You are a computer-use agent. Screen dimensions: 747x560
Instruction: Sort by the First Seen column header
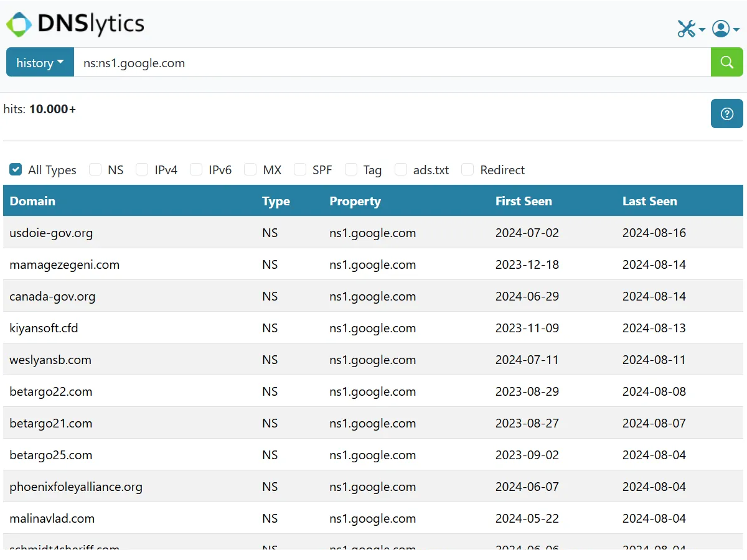click(524, 201)
